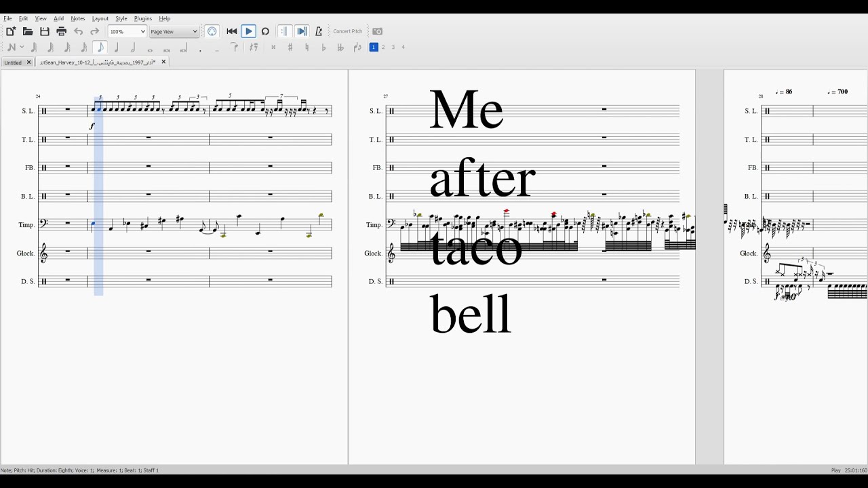This screenshot has height=488, width=868.
Task: Select the tempo marking '= 86'
Action: [x=785, y=91]
